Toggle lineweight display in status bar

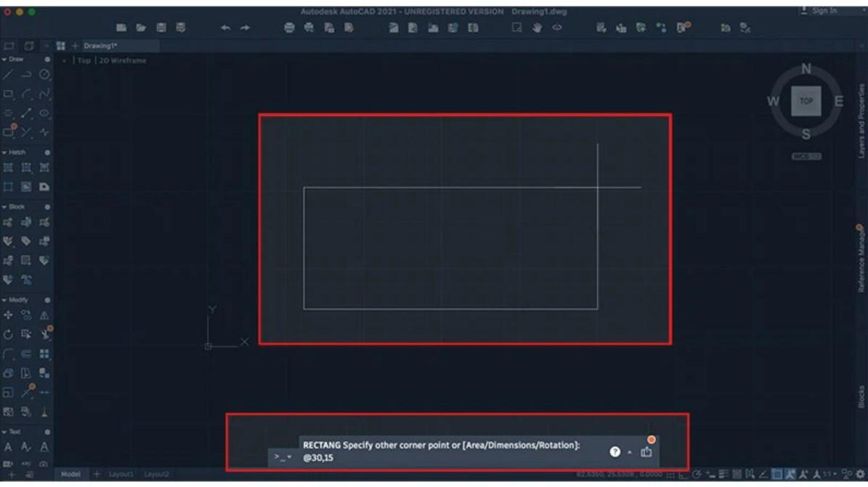(723, 474)
